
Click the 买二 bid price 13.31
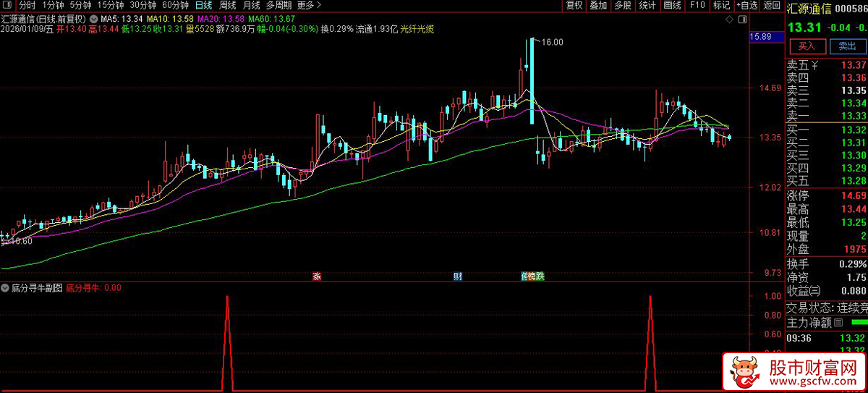(854, 143)
